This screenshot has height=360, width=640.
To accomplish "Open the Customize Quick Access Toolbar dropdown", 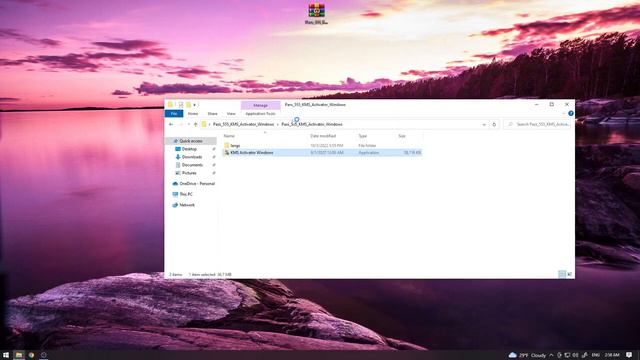I will (195, 105).
